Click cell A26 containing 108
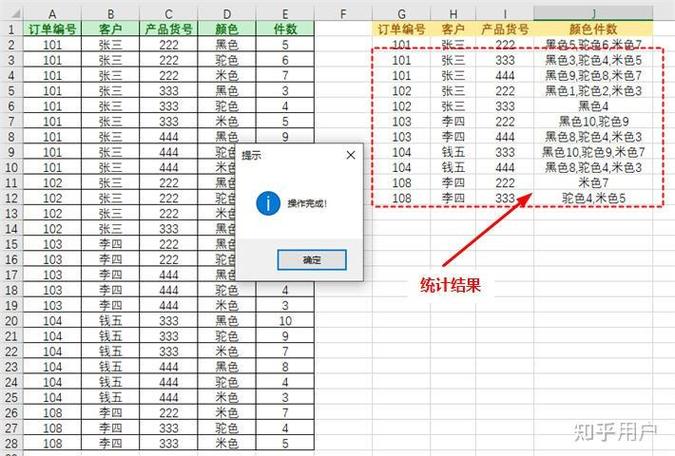 [x=52, y=413]
